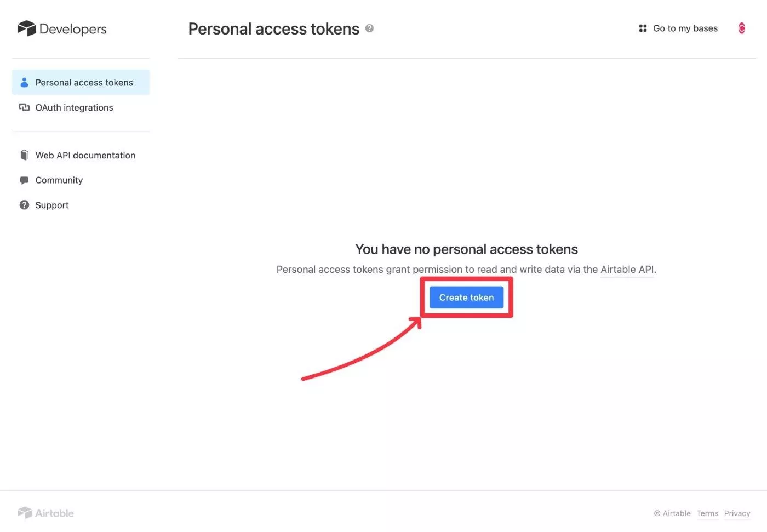Click the Airtable logo in the footer
The image size is (767, 532).
click(x=45, y=513)
